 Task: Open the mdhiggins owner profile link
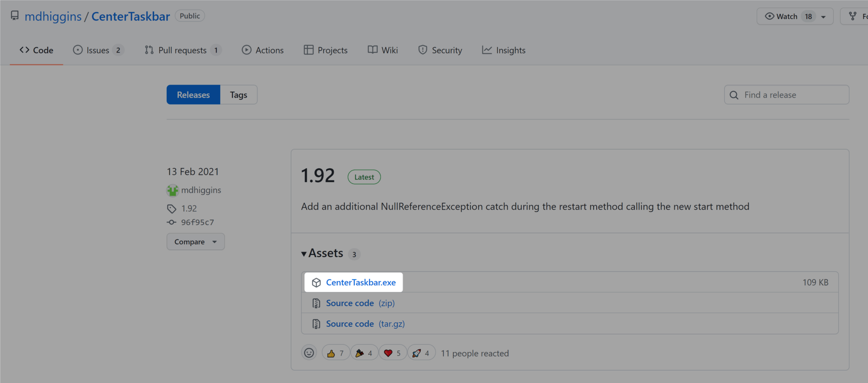(53, 16)
